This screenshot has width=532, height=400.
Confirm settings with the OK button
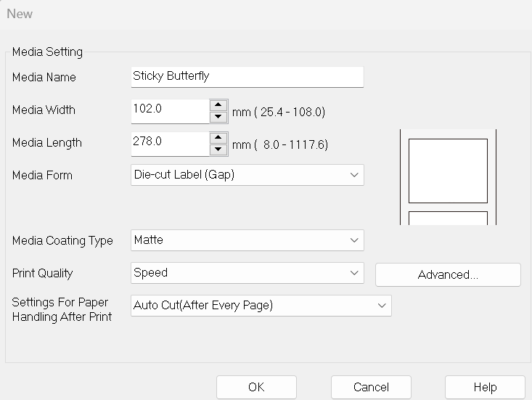(x=256, y=387)
